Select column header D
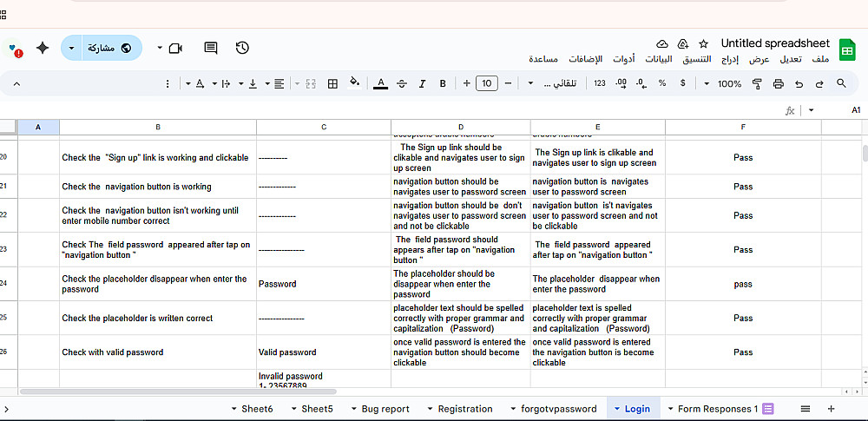 (x=461, y=128)
